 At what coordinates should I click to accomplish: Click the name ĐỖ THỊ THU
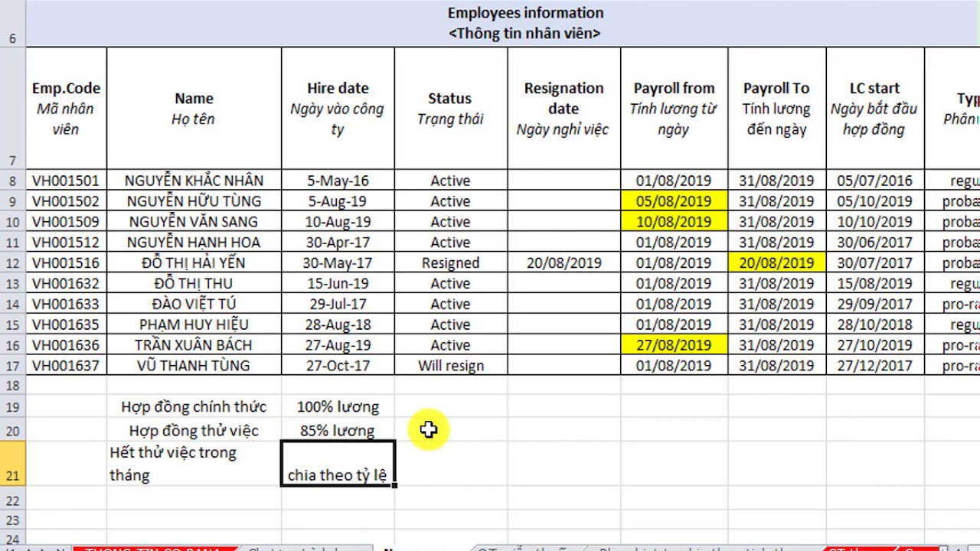point(194,284)
